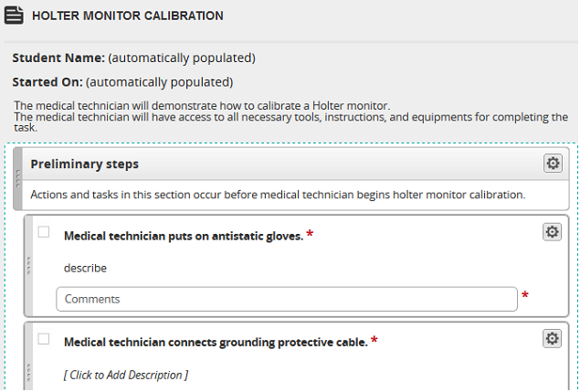Open gear menu for grounding protective cable item
The width and height of the screenshot is (580, 392).
pos(552,339)
